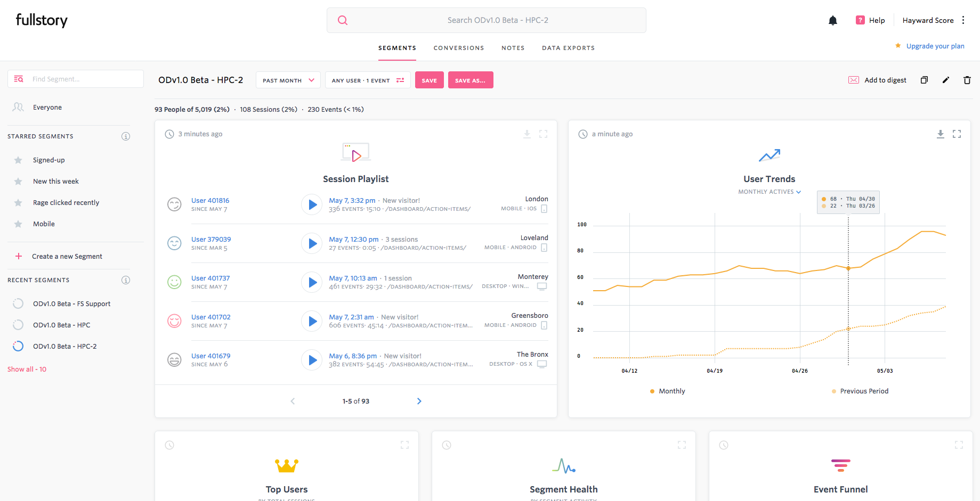Open the Everyone segment
The width and height of the screenshot is (980, 501).
coord(47,108)
